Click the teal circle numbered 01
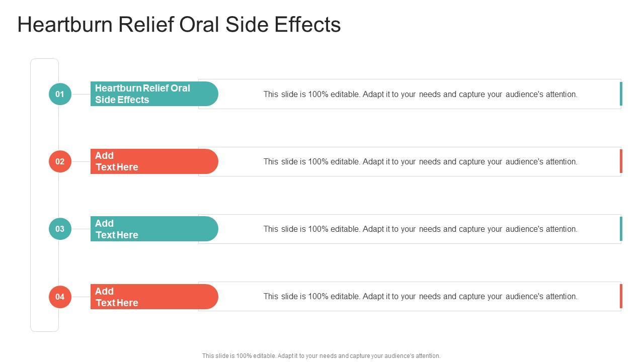 coord(60,94)
